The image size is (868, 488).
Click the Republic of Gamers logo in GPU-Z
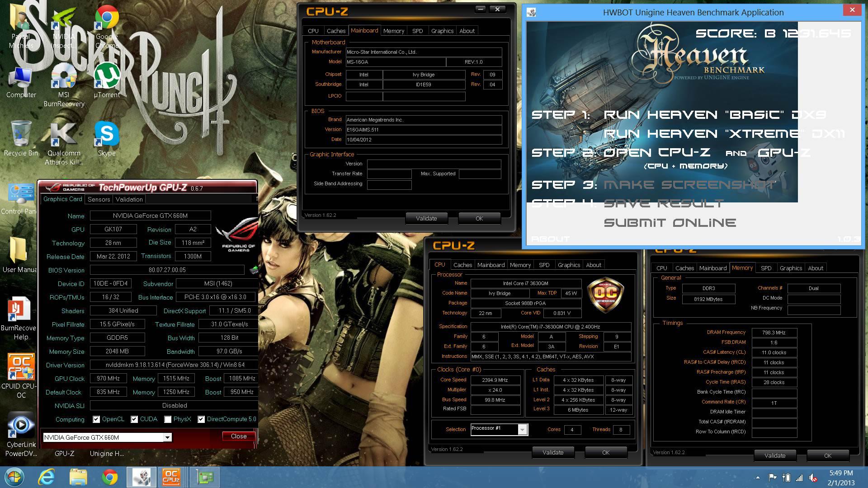point(238,235)
